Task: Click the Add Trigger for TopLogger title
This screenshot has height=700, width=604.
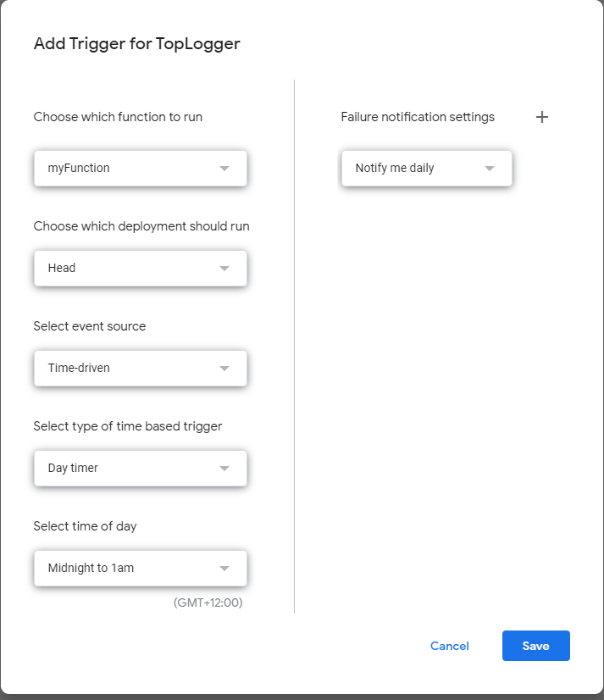Action: click(136, 43)
